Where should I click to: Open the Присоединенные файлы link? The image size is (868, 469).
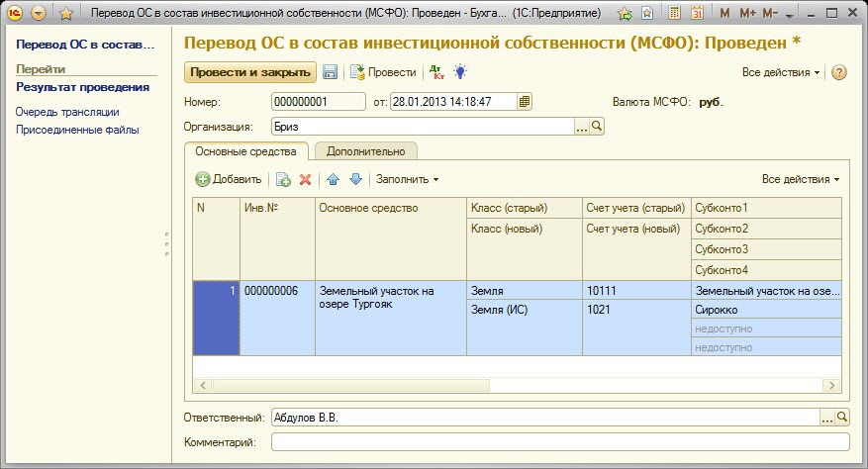pos(77,130)
